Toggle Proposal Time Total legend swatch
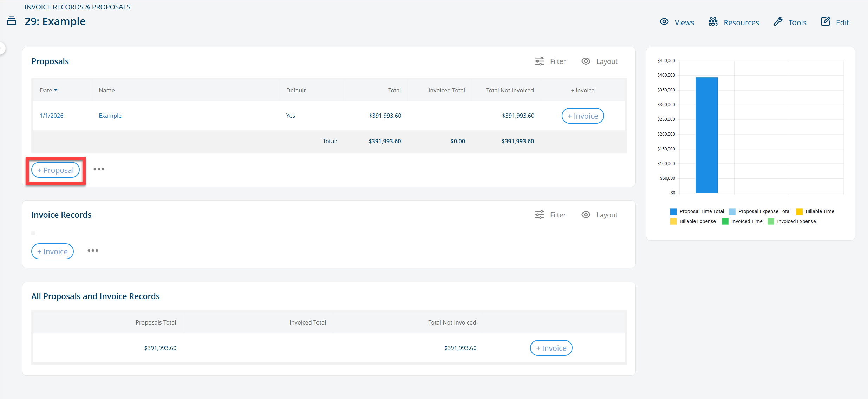868x399 pixels. tap(673, 211)
